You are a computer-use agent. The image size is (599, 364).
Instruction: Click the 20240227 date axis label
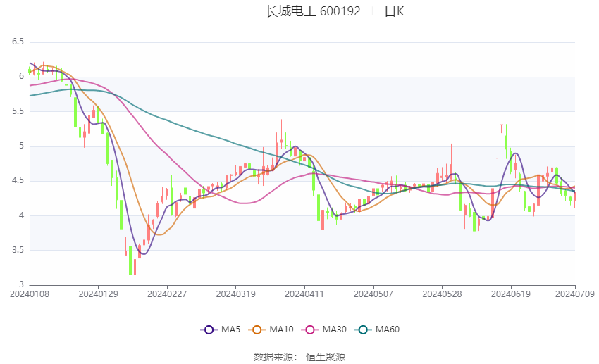pos(167,294)
